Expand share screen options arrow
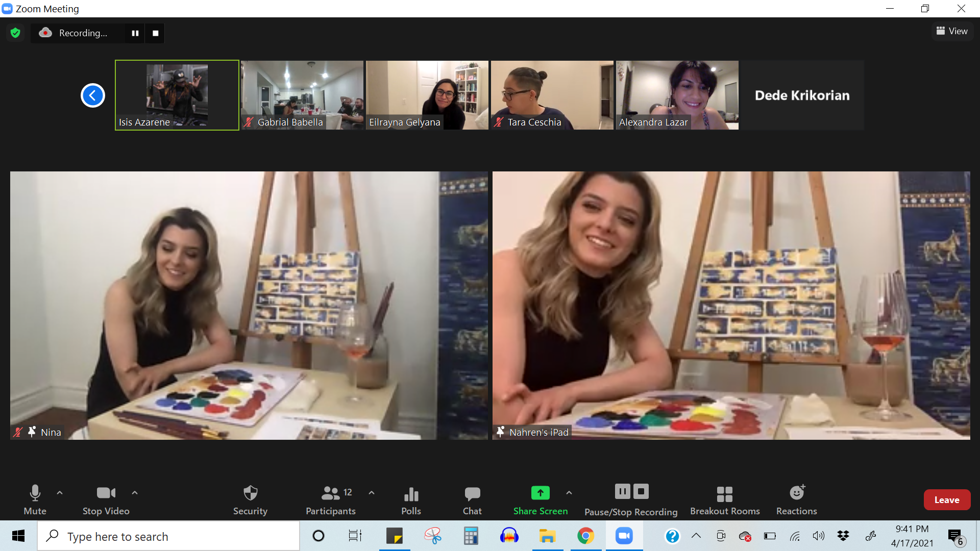 click(569, 493)
